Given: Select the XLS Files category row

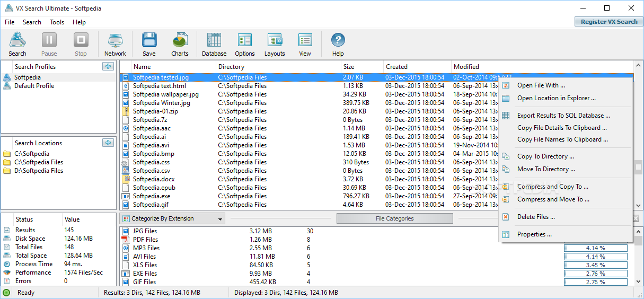Looking at the screenshot, I should (x=376, y=265).
